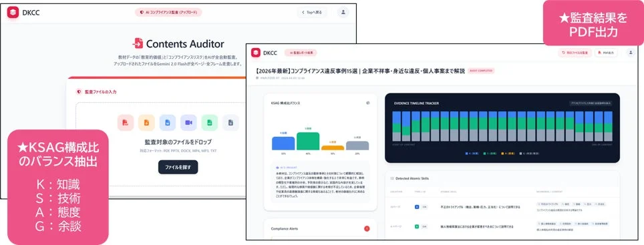Click the KEYWORDS / CONTEXT column header

(550, 192)
